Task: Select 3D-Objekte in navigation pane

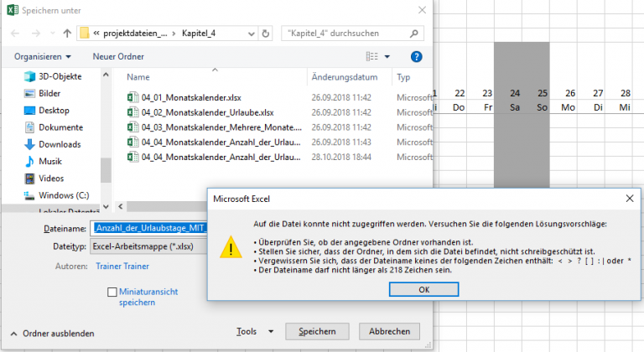Action: tap(53, 76)
